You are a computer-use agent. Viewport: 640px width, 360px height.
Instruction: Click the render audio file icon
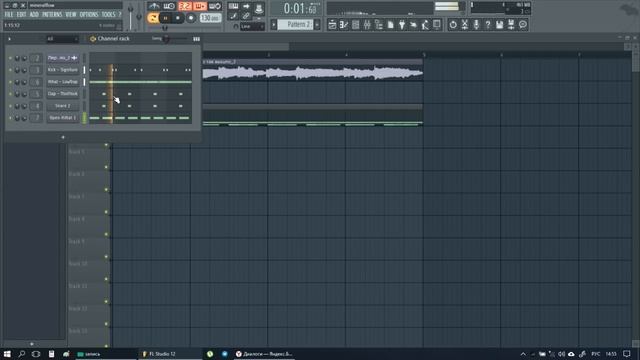[x=511, y=25]
